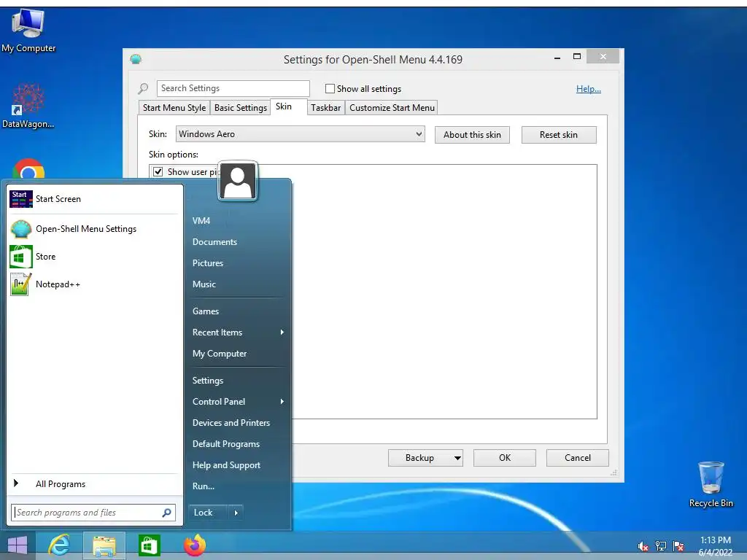The height and width of the screenshot is (560, 747).
Task: Open the Help... link
Action: coord(589,89)
